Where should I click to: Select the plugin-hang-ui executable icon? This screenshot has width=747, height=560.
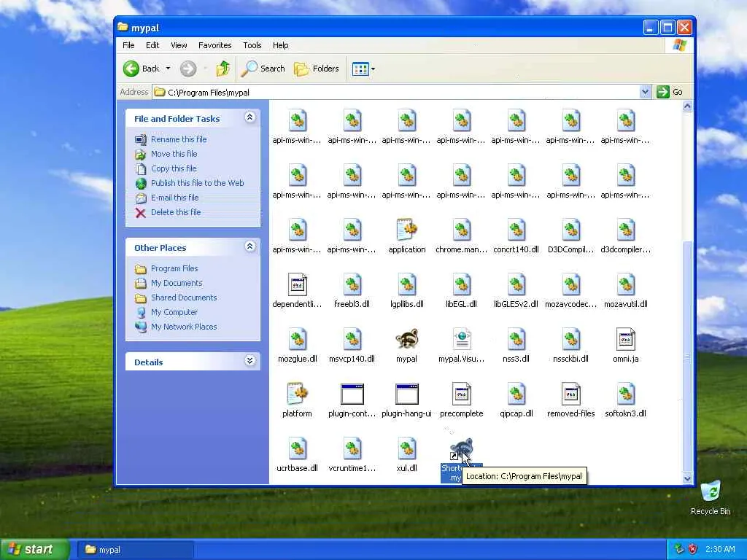tap(406, 394)
